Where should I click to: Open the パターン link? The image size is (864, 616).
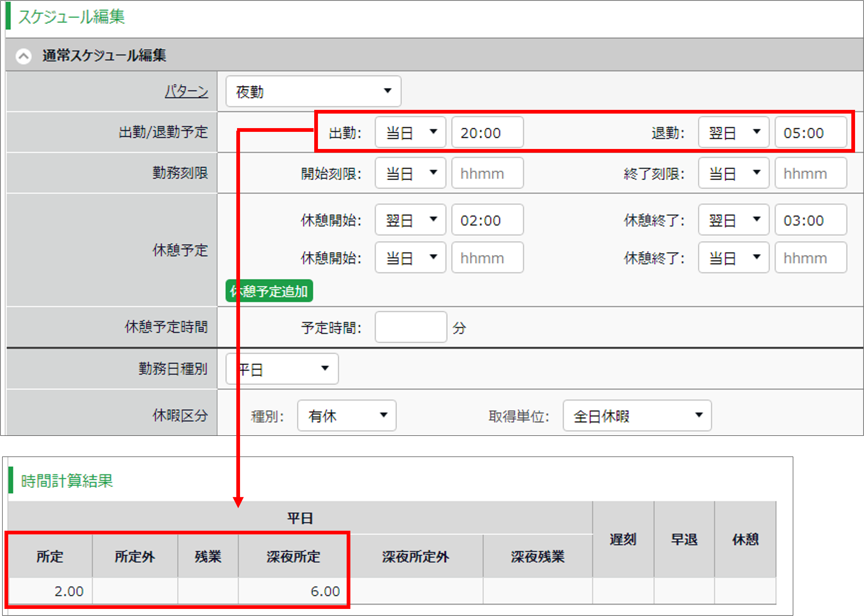[186, 91]
